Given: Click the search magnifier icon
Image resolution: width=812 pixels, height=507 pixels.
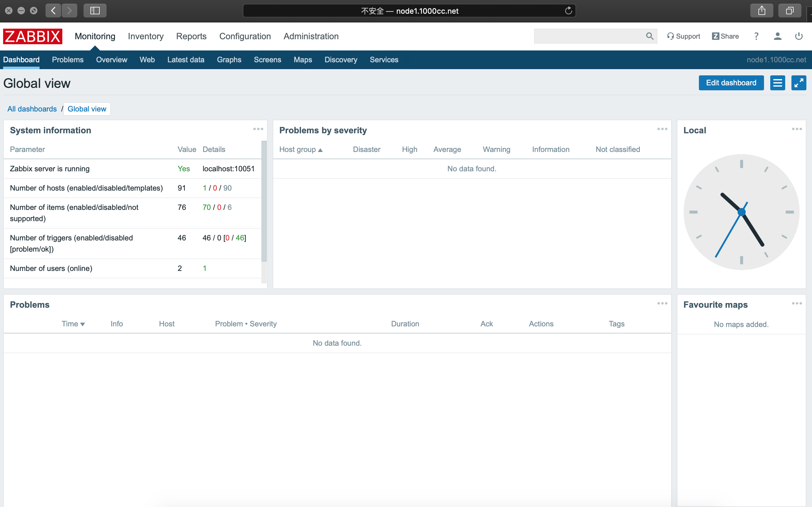Looking at the screenshot, I should click(649, 36).
